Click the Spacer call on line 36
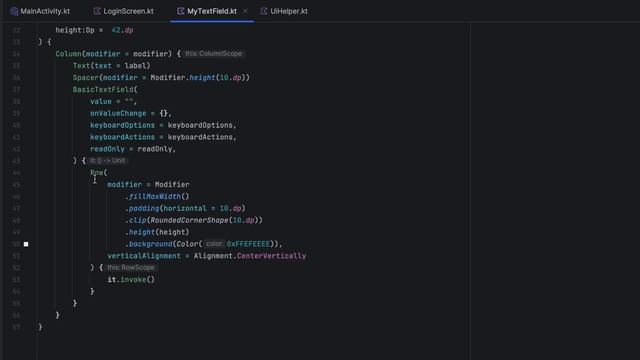The width and height of the screenshot is (640, 360). tap(86, 78)
